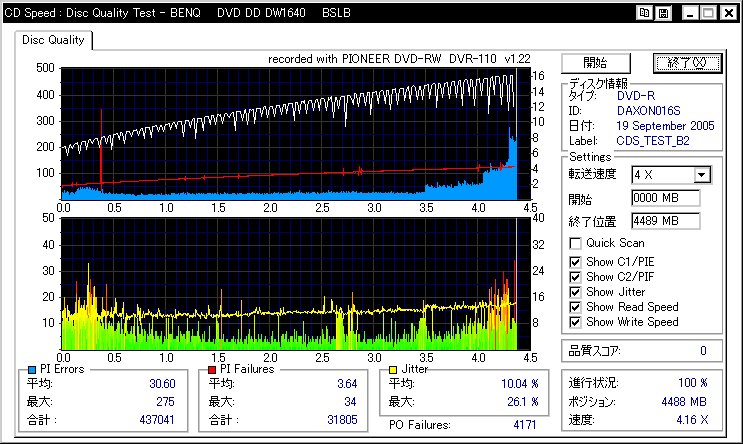Viewport: 743px width, 444px height.
Task: Uncheck Show Read Speed
Action: click(575, 307)
